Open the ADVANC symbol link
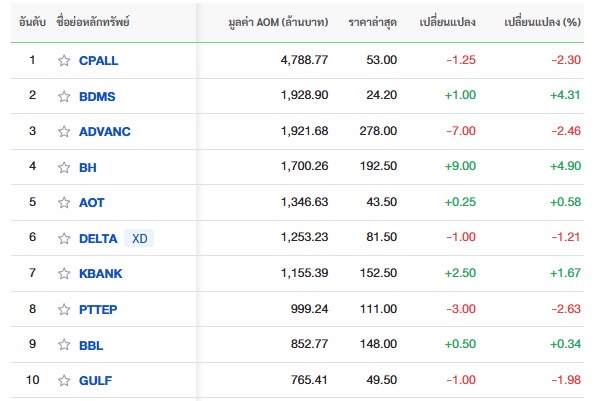Image resolution: width=597 pixels, height=401 pixels. (105, 131)
